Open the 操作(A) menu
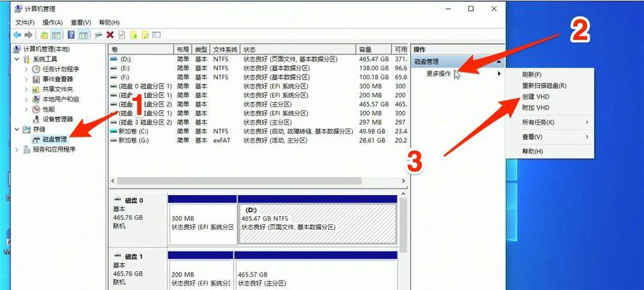 pos(52,22)
